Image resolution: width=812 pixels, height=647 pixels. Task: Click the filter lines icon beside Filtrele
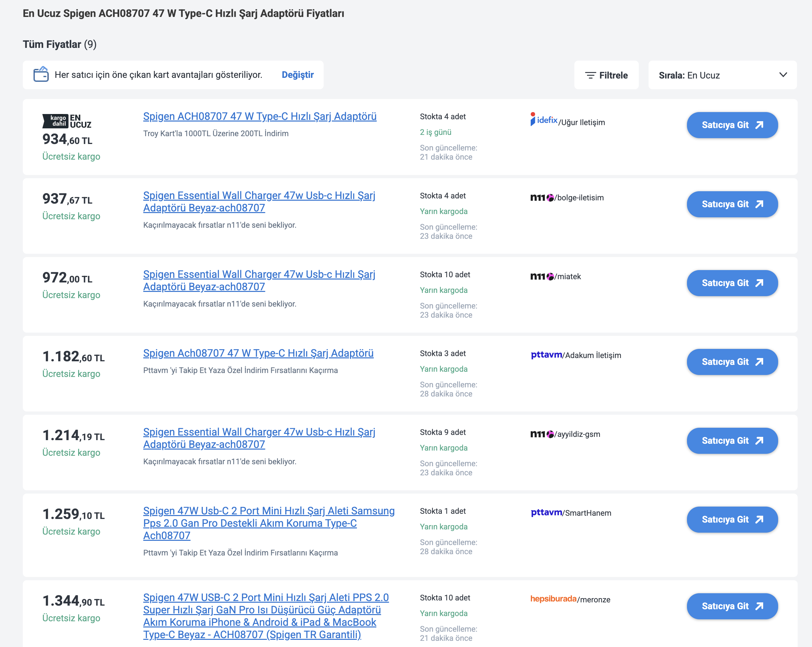point(590,75)
